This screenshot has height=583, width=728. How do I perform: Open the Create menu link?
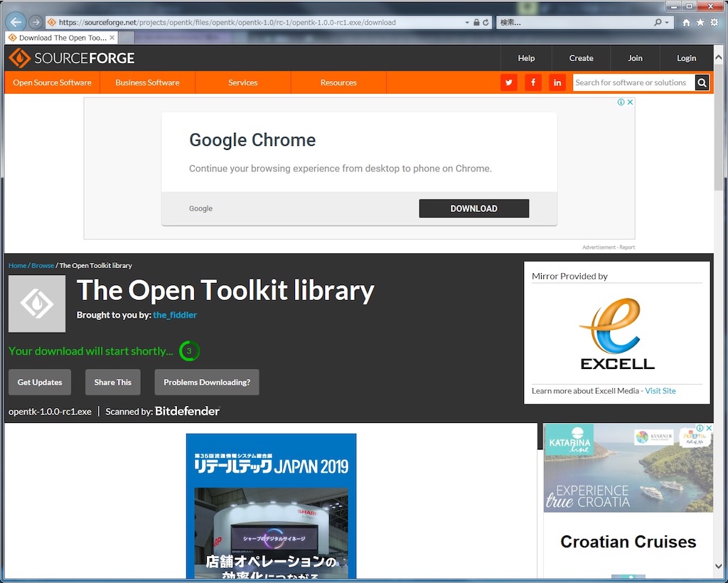581,58
